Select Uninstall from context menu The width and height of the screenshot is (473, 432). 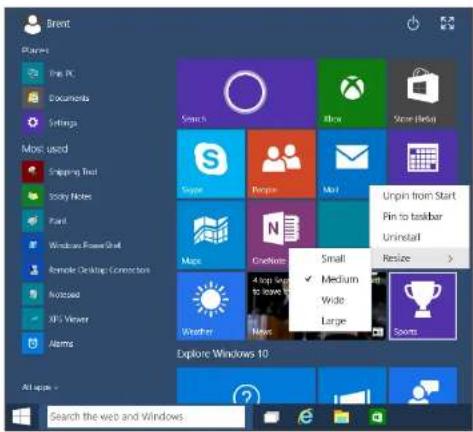pyautogui.click(x=419, y=237)
